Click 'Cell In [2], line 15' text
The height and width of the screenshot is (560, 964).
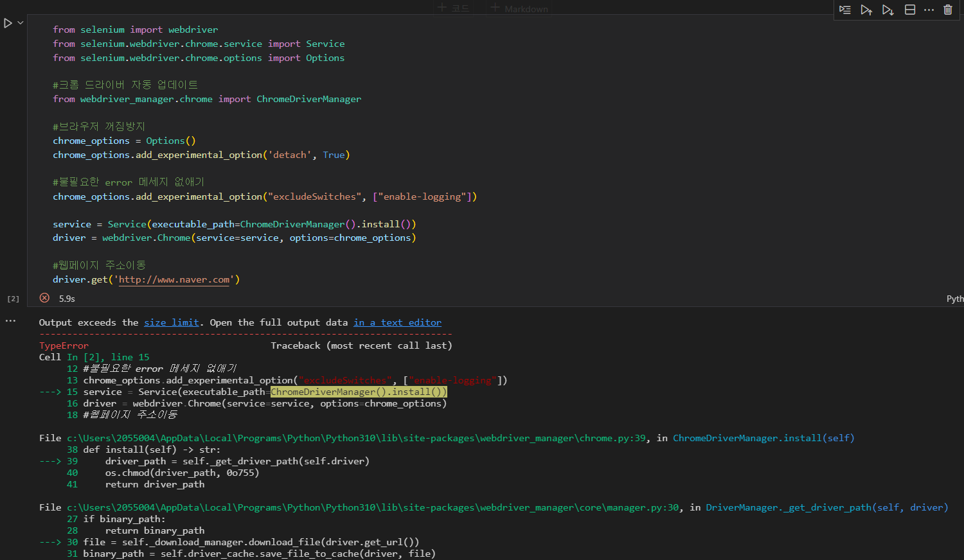pos(94,357)
